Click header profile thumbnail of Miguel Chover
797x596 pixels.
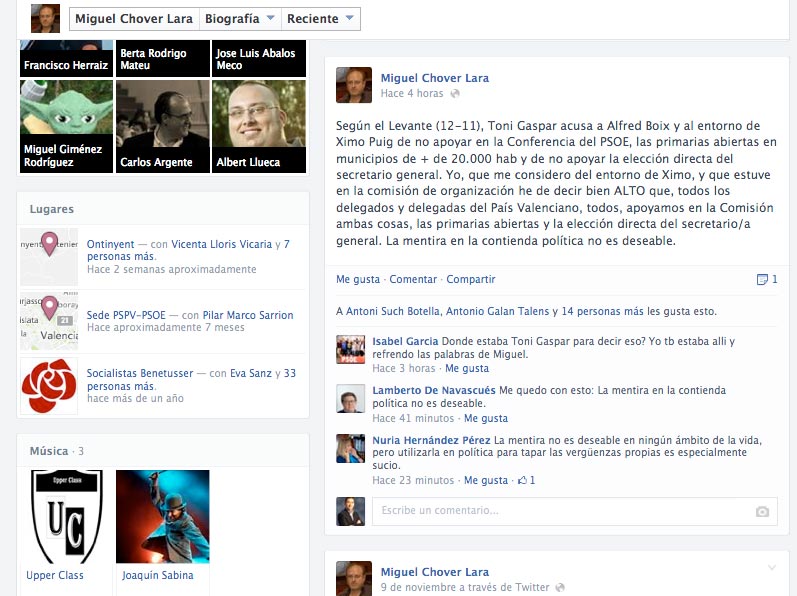point(45,18)
